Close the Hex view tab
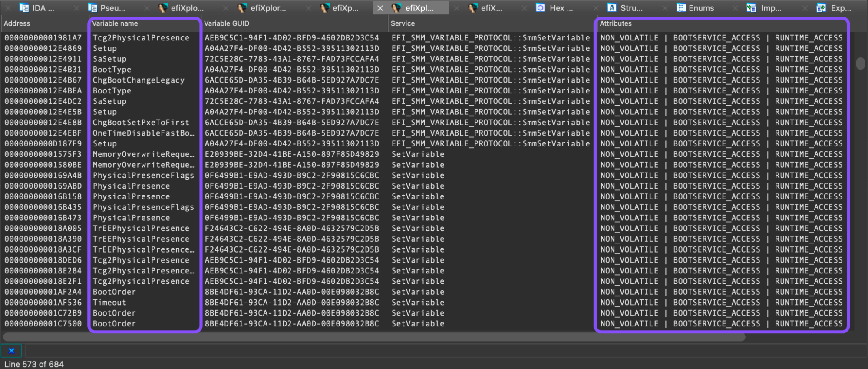The image size is (868, 369). tap(525, 8)
